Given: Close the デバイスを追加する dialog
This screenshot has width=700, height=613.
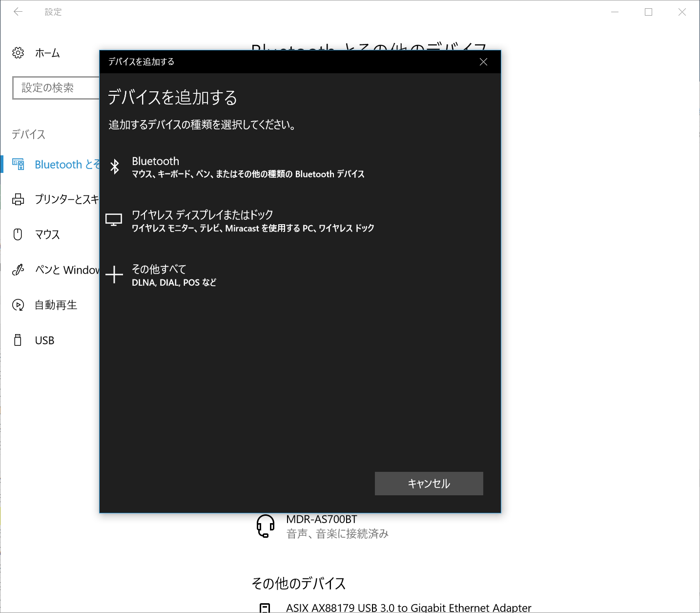Looking at the screenshot, I should (x=483, y=62).
